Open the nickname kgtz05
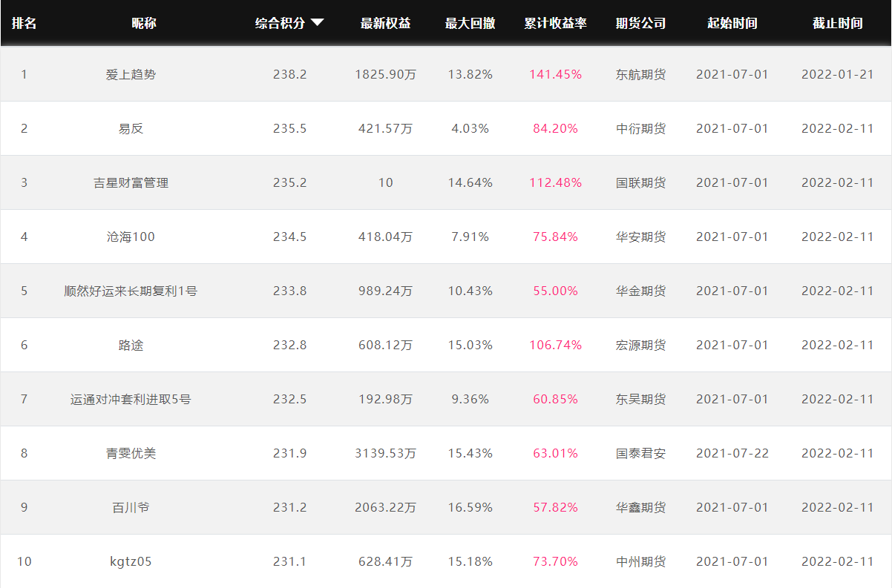Image resolution: width=892 pixels, height=588 pixels. coord(131,561)
